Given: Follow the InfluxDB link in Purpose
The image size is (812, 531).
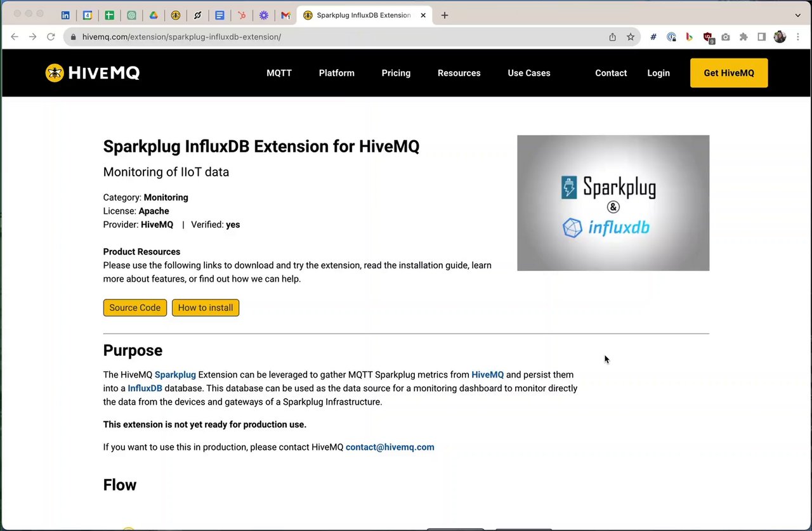Looking at the screenshot, I should click(x=145, y=388).
